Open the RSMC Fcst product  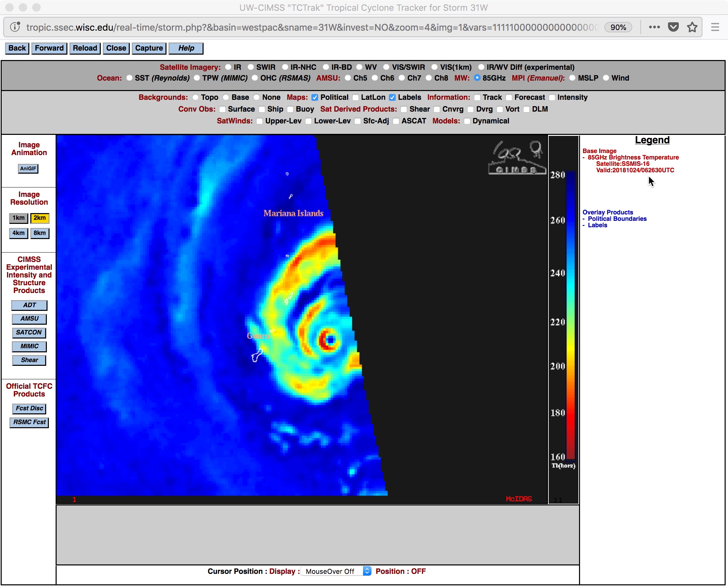[x=29, y=422]
